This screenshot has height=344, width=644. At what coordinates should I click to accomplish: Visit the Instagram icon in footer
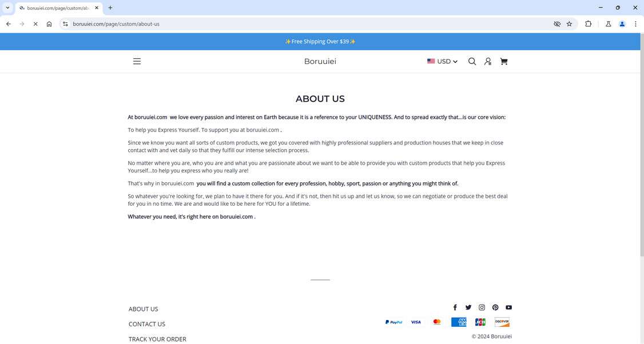[482, 307]
